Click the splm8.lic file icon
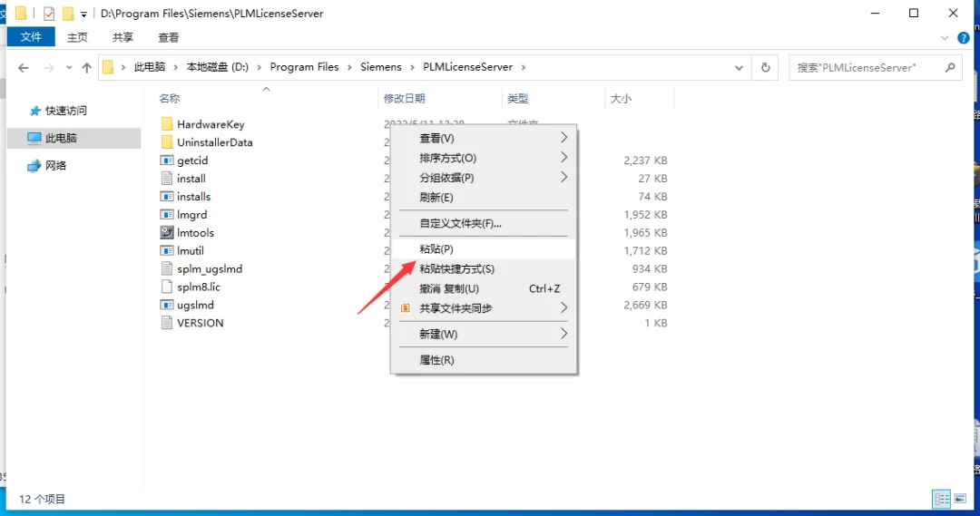The height and width of the screenshot is (516, 980). point(166,287)
